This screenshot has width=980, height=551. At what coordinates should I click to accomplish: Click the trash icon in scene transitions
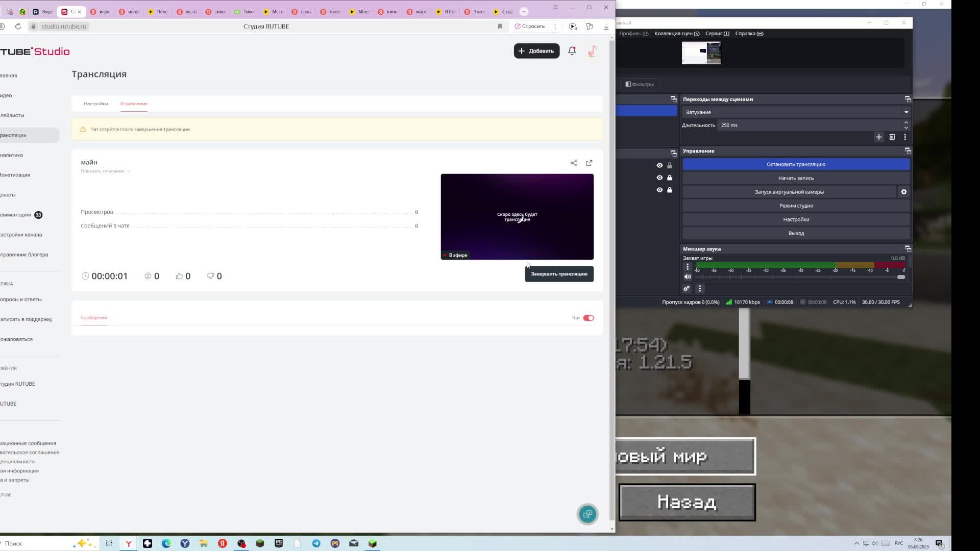(892, 137)
